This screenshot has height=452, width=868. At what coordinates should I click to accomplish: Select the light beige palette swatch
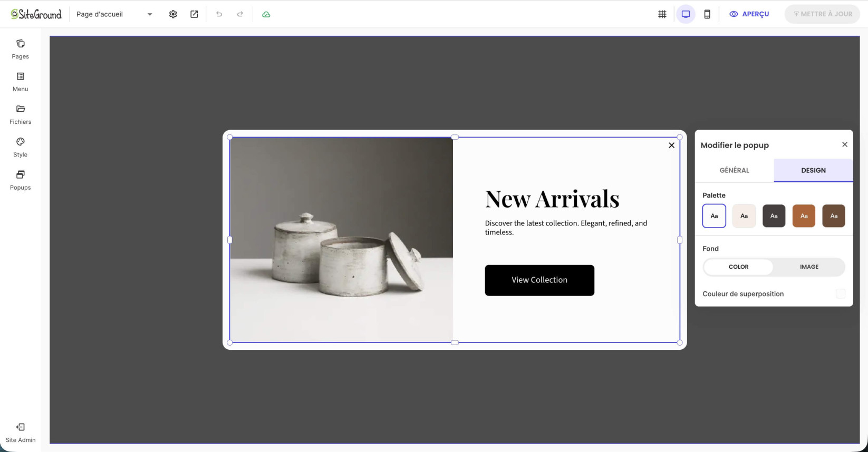point(744,216)
